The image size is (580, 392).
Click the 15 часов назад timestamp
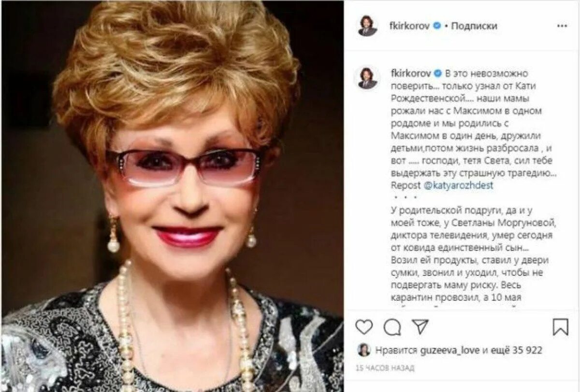click(385, 368)
